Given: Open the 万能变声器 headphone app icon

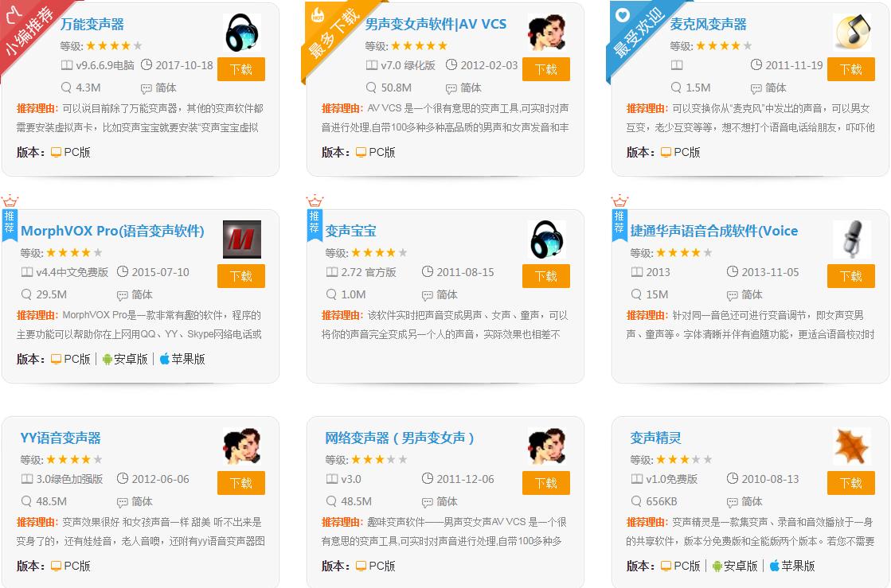Looking at the screenshot, I should [x=243, y=33].
